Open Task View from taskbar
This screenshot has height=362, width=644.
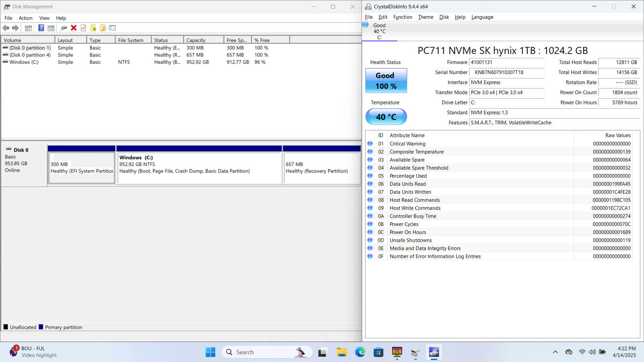322,352
